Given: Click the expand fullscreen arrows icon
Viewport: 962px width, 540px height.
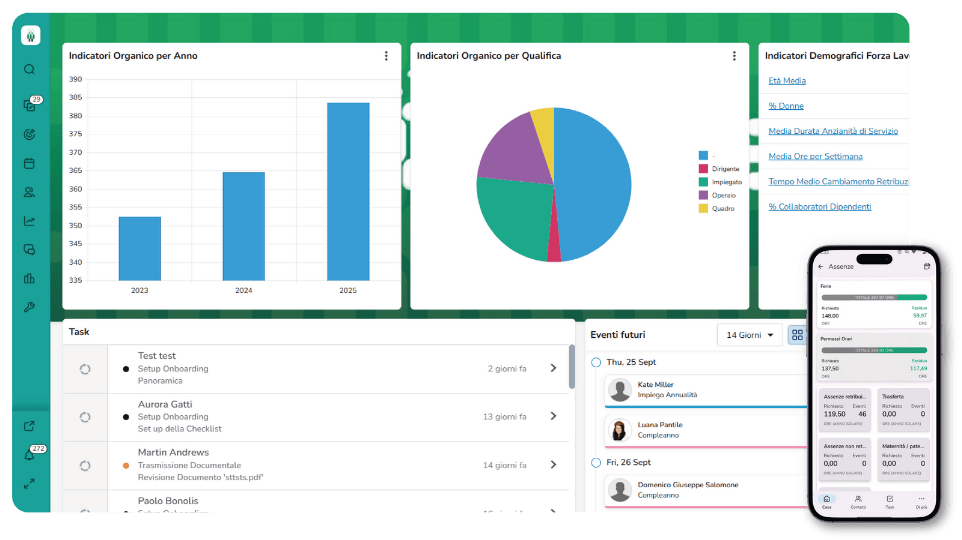Looking at the screenshot, I should point(29,484).
